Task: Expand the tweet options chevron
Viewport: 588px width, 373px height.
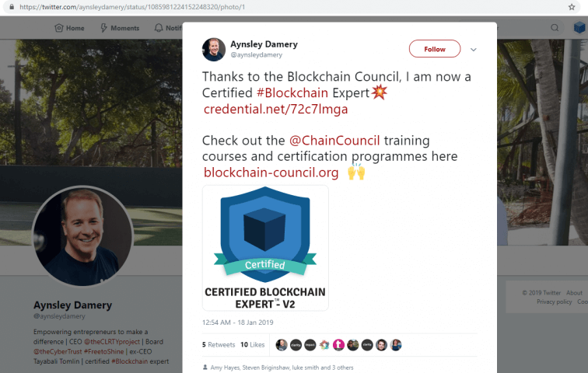Action: point(473,50)
